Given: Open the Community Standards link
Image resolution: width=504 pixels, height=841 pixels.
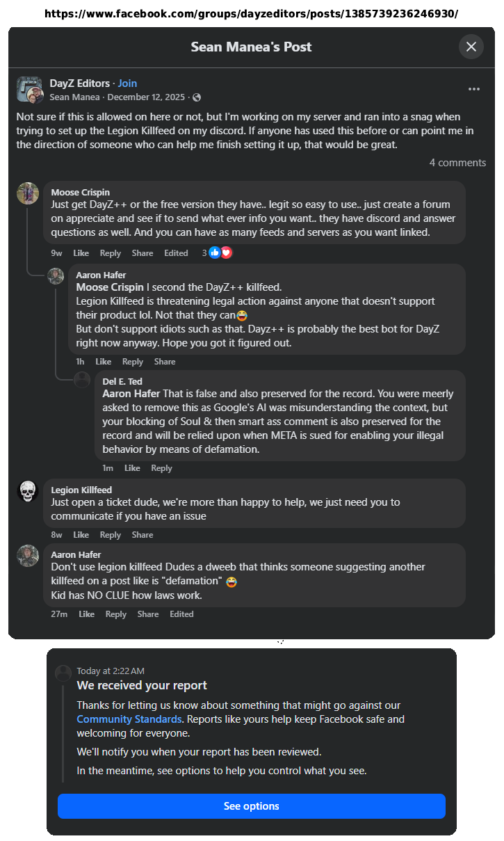Looking at the screenshot, I should click(129, 719).
